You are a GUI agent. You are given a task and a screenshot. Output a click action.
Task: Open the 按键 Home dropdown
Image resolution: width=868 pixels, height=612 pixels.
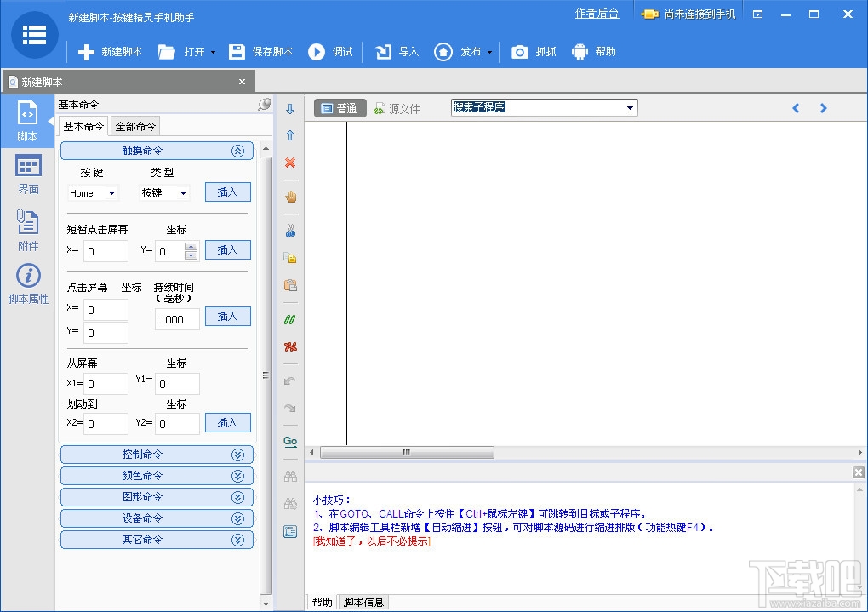point(93,193)
